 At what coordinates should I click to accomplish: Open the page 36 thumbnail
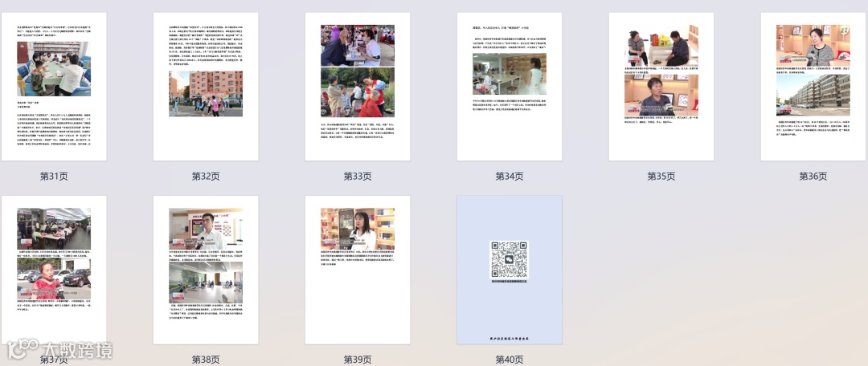tap(813, 87)
